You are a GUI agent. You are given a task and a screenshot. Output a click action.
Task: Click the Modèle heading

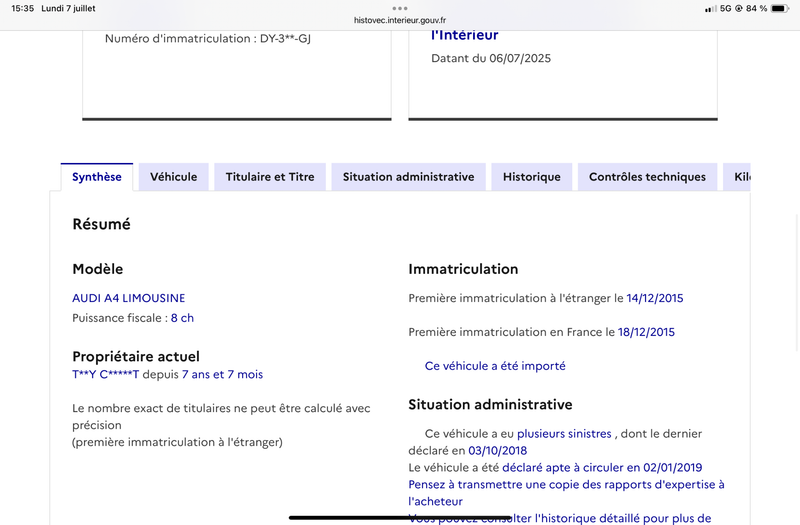pos(97,269)
